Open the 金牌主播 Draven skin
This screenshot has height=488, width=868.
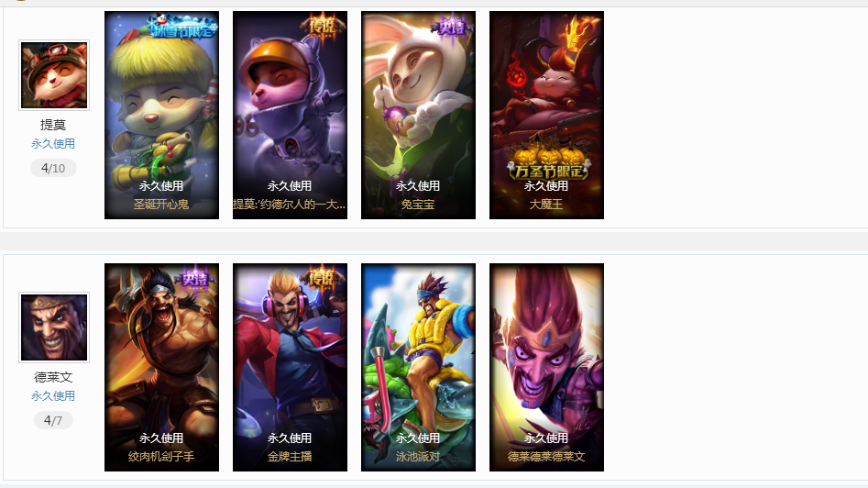[290, 367]
